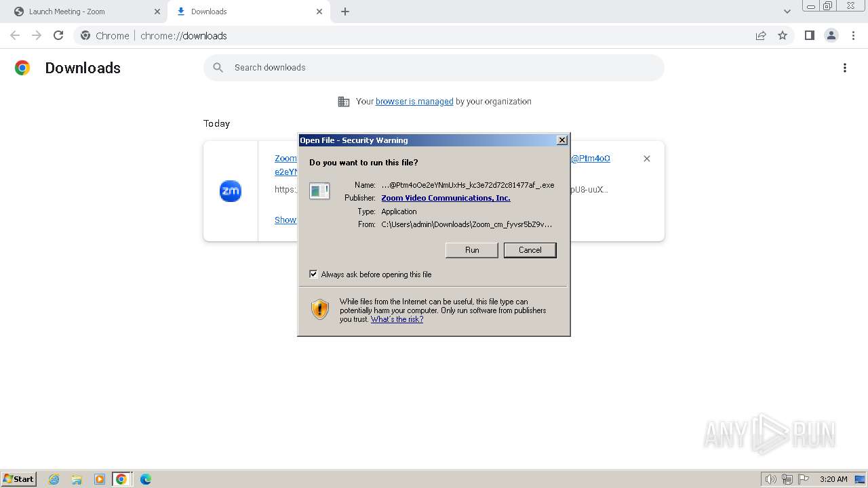Screen dimensions: 868x488
Task: Click the Show in folder link
Action: click(x=285, y=220)
